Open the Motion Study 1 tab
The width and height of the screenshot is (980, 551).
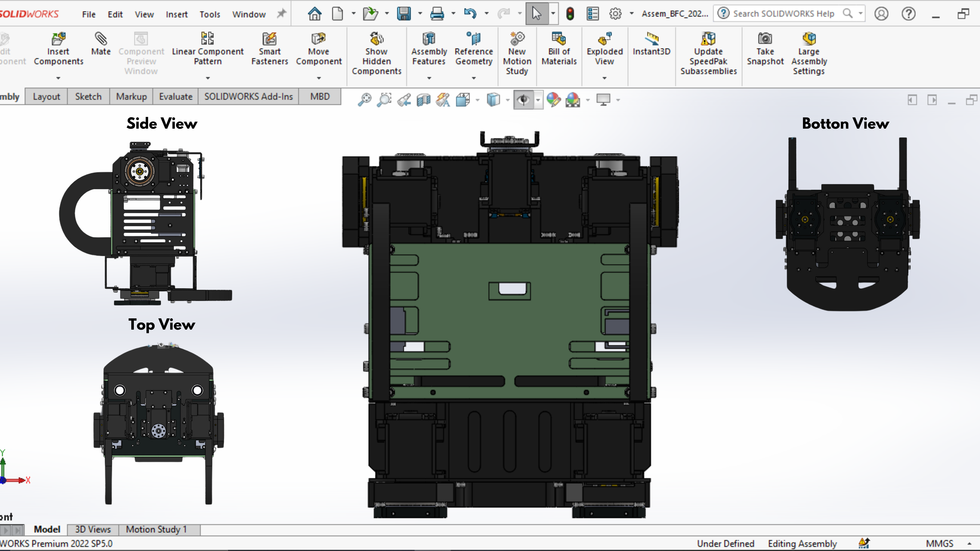(x=156, y=529)
